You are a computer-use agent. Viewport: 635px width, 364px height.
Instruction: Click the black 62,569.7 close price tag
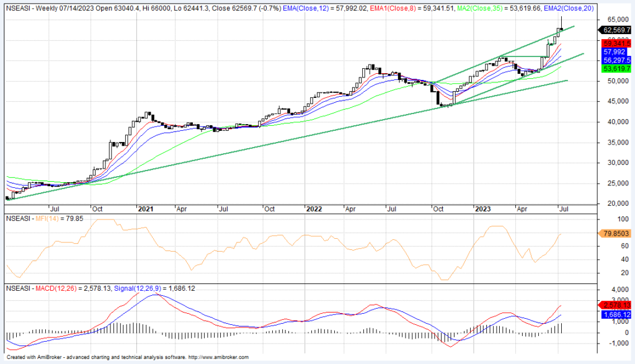click(x=615, y=29)
